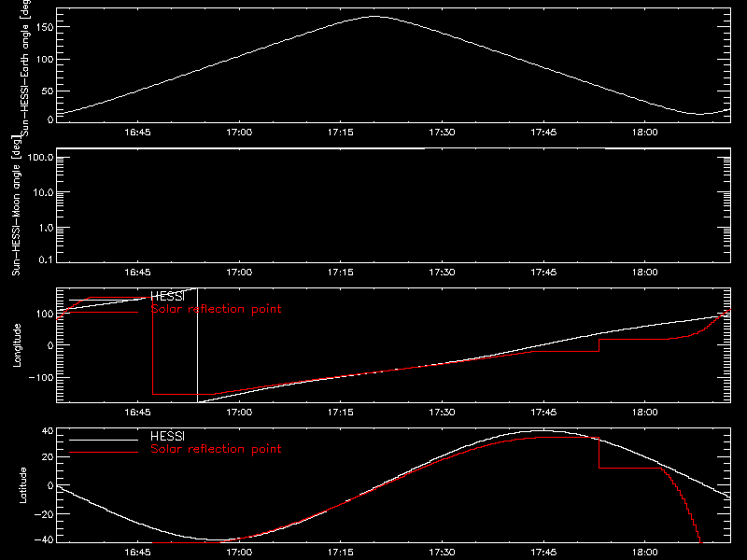Select 17:15 time label under Moon angle plot
The width and height of the screenshot is (747, 560).
click(341, 273)
